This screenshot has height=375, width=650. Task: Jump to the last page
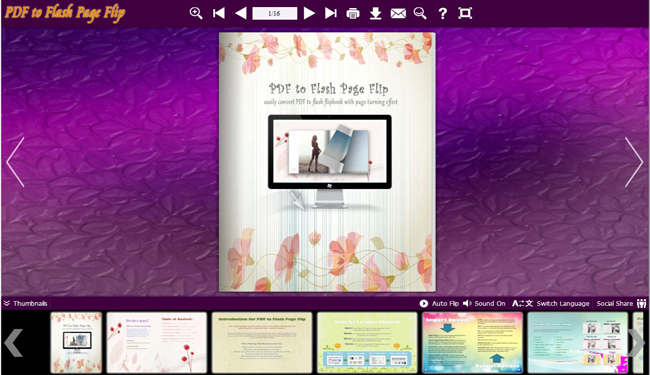331,13
